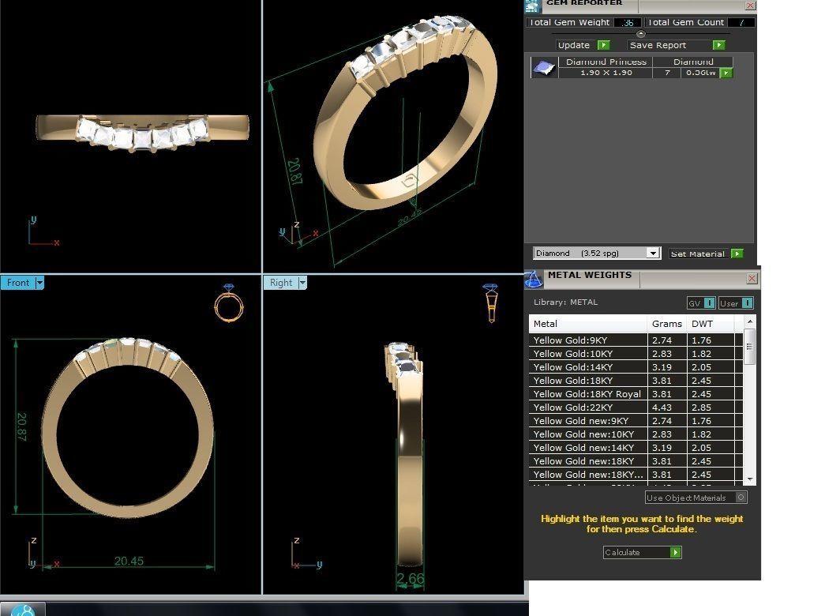Screen dimensions: 840x616
Task: Click the metal list scroll down arrow
Action: click(x=750, y=479)
